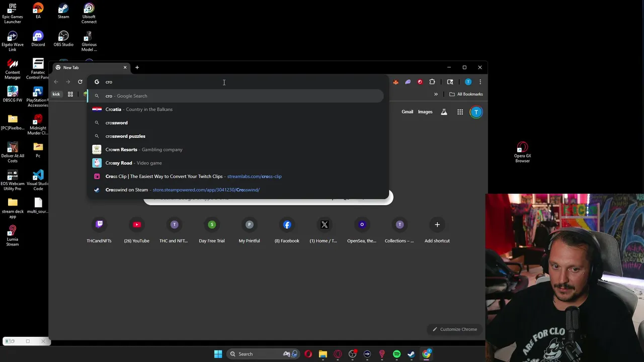This screenshot has height=362, width=644.
Task: Click the address bar containing 'cro'
Action: 236,82
